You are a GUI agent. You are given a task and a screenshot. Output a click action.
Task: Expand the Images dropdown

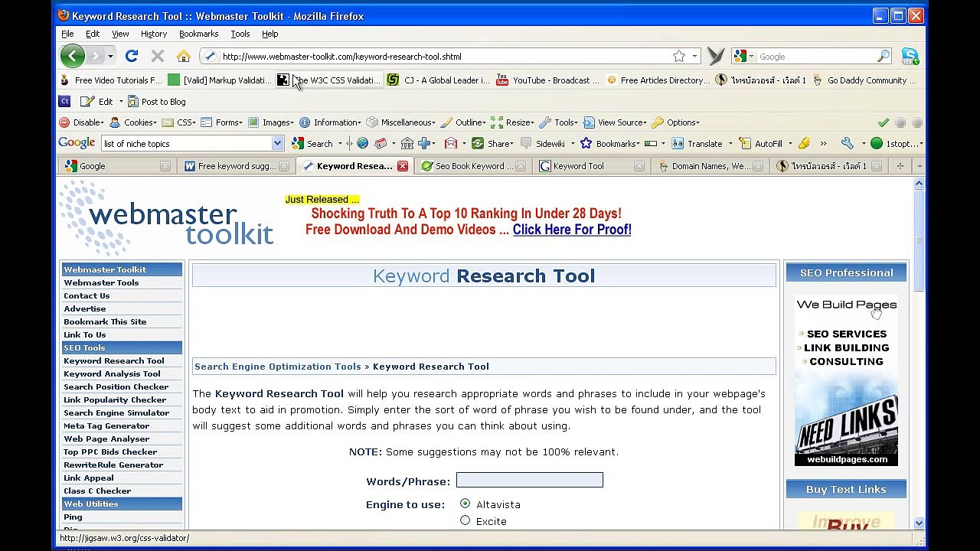pyautogui.click(x=271, y=122)
